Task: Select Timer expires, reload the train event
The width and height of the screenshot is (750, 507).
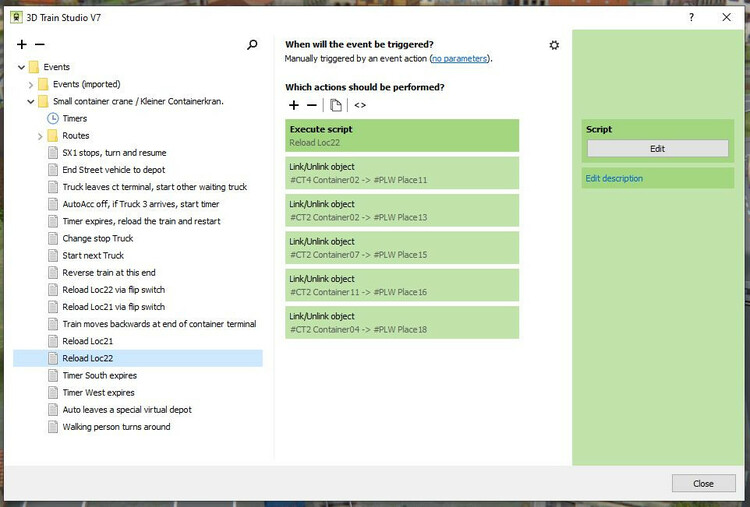Action: pyautogui.click(x=142, y=221)
